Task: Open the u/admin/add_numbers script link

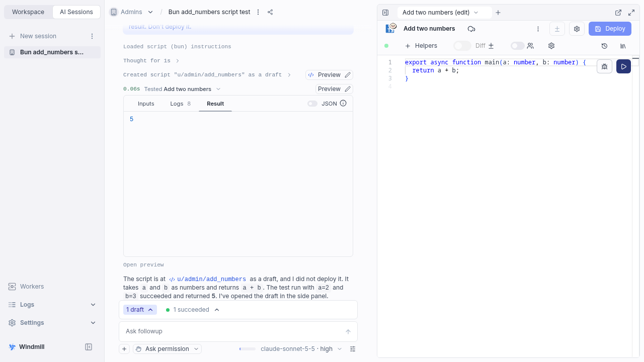Action: point(207,279)
